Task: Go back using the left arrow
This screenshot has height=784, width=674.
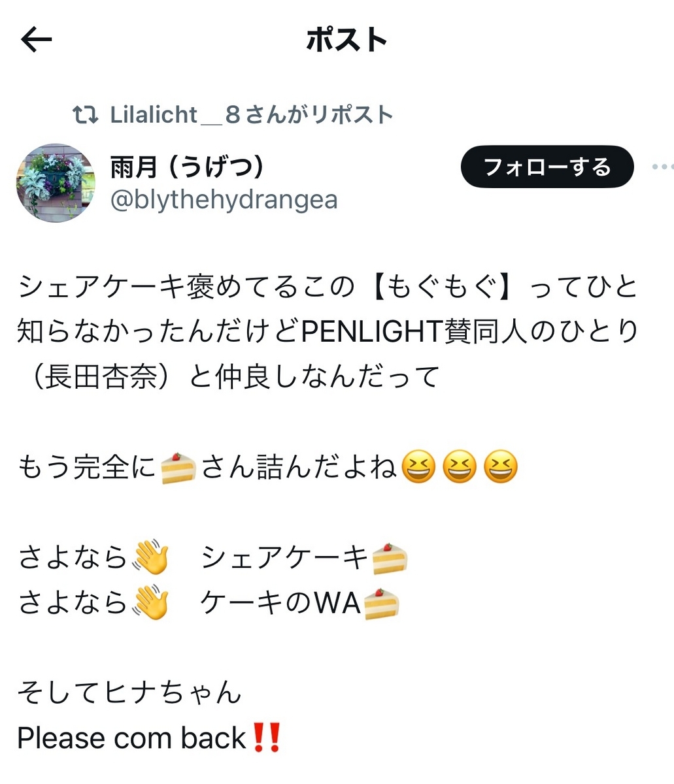Action: coord(37,40)
